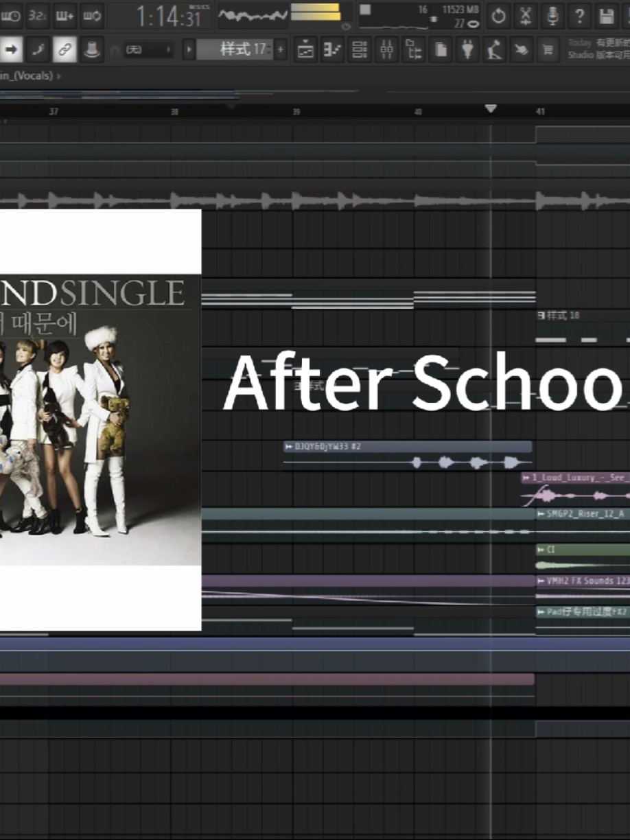
Task: Click bar 40 on the timeline ruler
Action: [417, 112]
